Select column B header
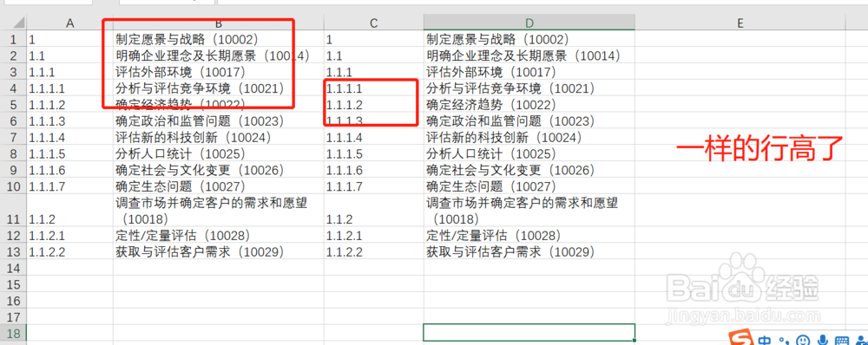 [219, 23]
